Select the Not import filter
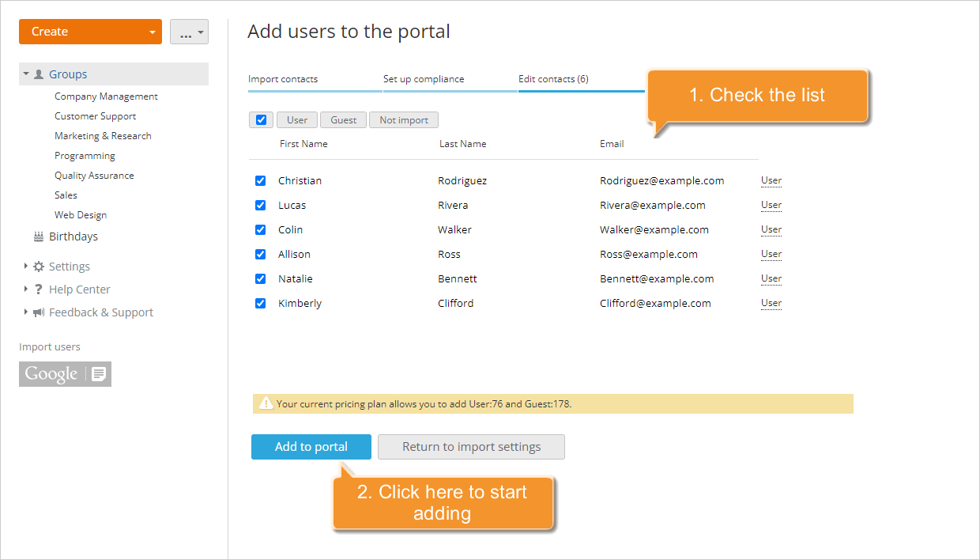 point(403,119)
